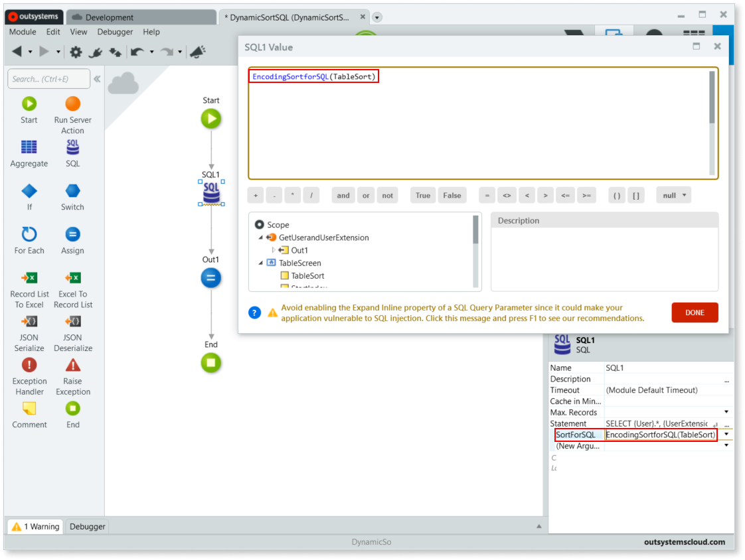Image resolution: width=745 pixels, height=560 pixels.
Task: Click the blue help question mark icon
Action: (x=254, y=313)
